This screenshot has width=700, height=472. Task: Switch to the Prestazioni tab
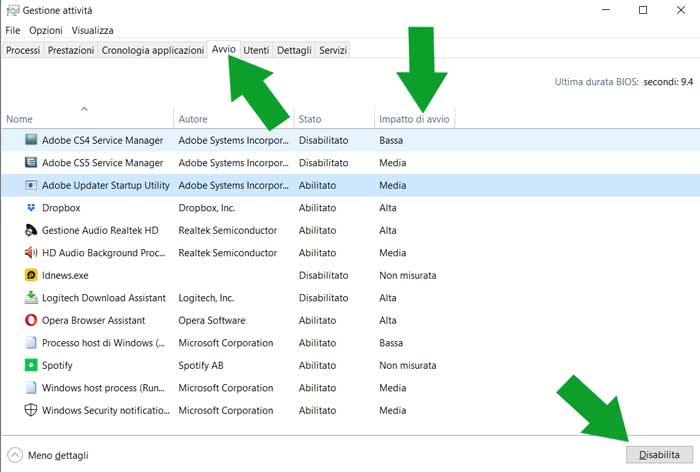[71, 50]
